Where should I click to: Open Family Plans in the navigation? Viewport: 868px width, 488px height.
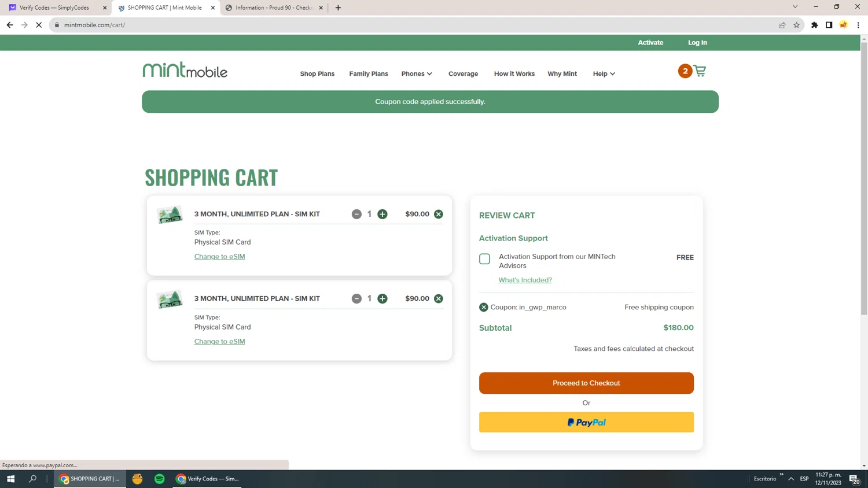[x=369, y=73]
